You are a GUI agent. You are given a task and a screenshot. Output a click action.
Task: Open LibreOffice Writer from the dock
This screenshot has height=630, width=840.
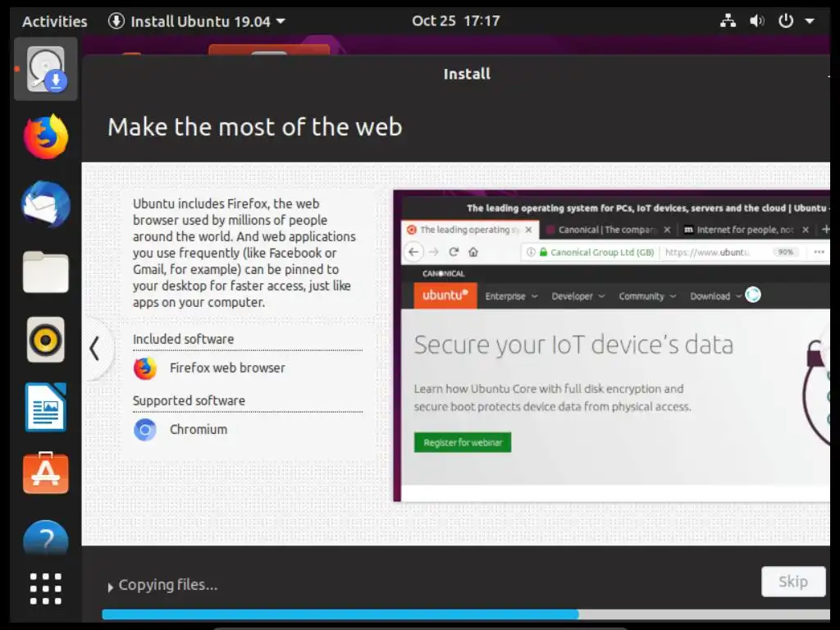46,407
